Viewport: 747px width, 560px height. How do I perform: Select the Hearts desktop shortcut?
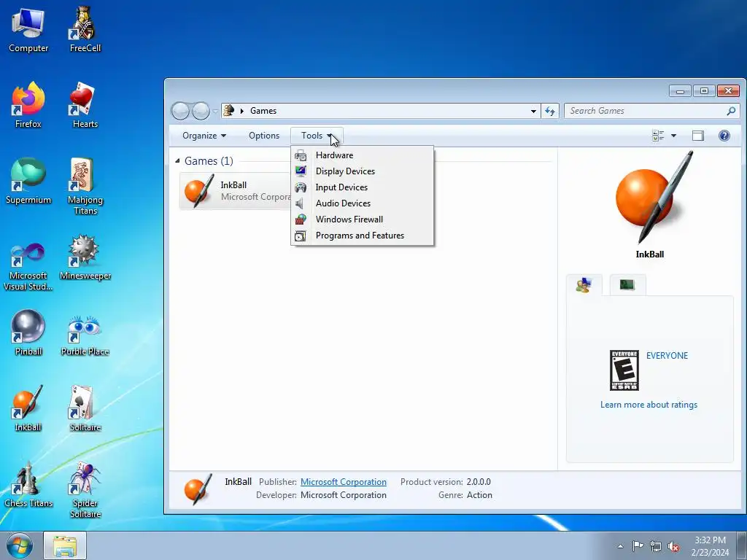tap(85, 105)
